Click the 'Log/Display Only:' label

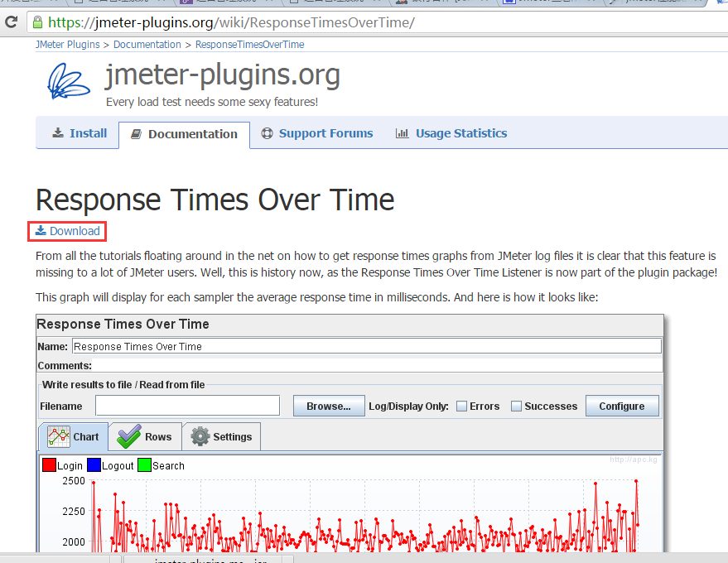click(x=408, y=407)
